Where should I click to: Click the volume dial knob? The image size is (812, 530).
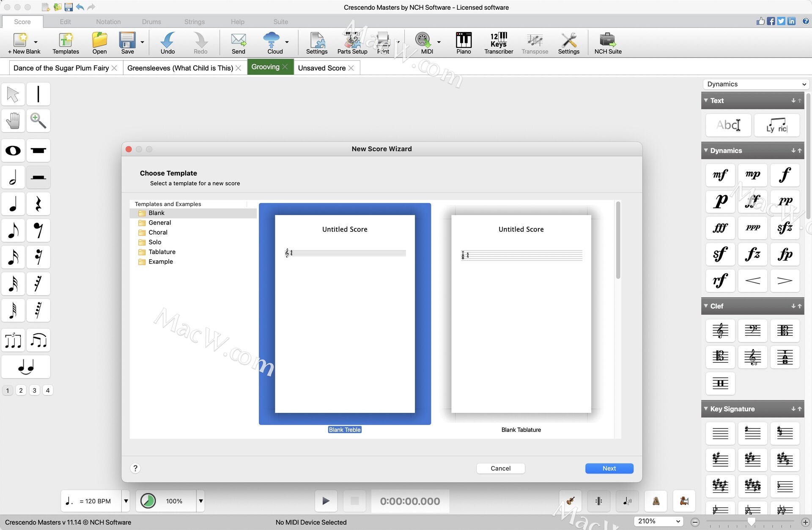click(x=148, y=501)
